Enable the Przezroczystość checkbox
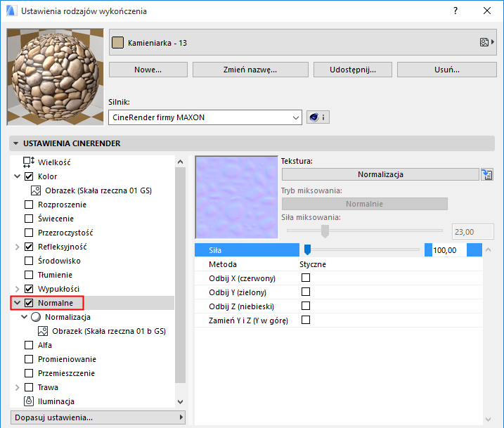Screen dimensions: 504x428 tap(29, 233)
